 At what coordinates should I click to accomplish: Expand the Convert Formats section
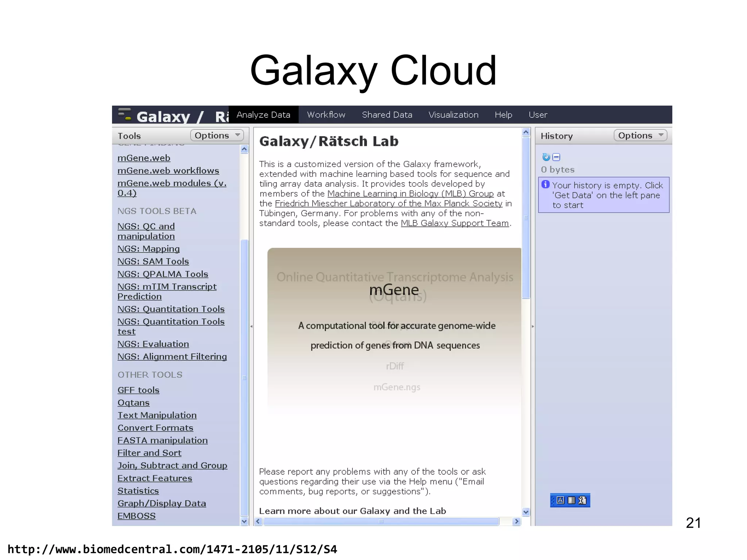coord(155,428)
